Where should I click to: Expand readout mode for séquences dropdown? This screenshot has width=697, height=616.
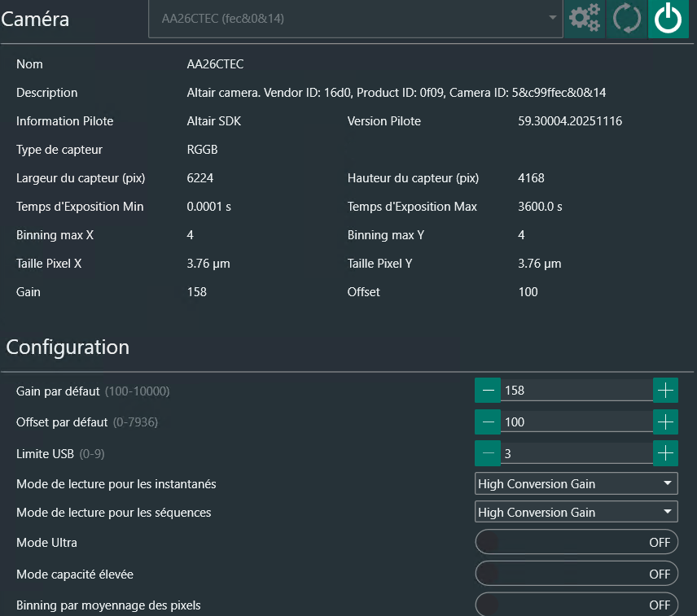[x=576, y=512]
